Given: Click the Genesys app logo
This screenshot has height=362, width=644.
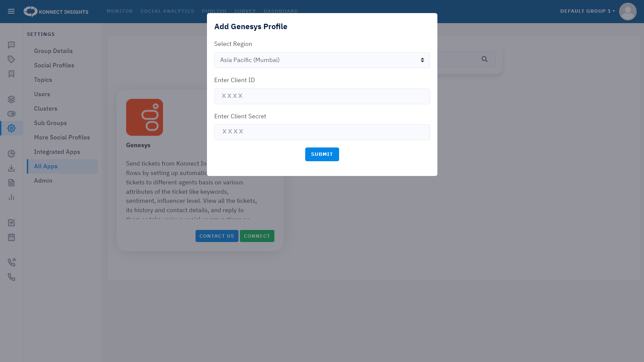Looking at the screenshot, I should tap(145, 117).
